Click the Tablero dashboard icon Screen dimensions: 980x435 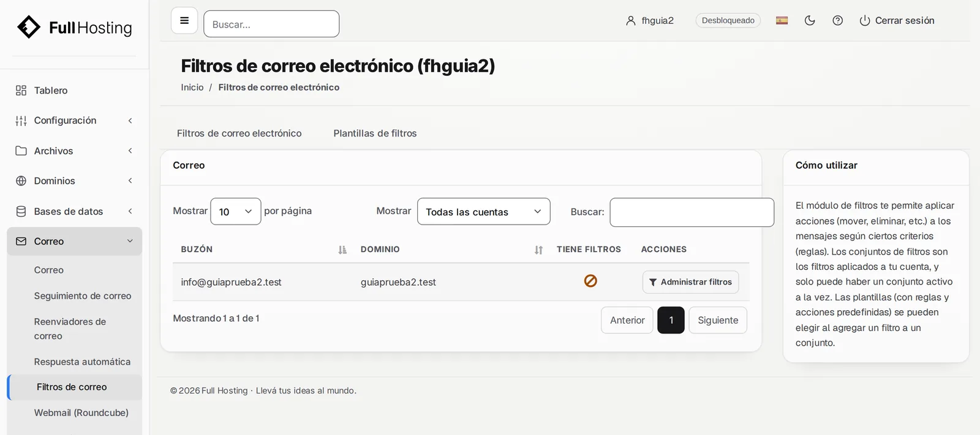pos(21,91)
